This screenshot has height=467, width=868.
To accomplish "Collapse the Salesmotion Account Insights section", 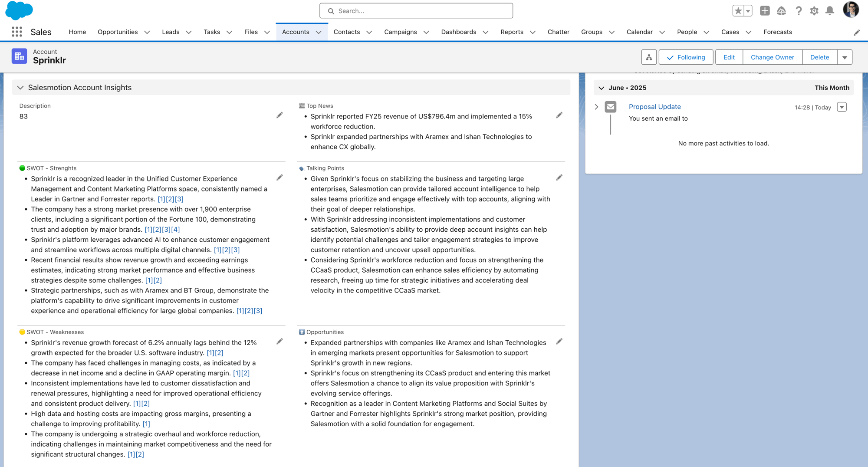I will [20, 88].
